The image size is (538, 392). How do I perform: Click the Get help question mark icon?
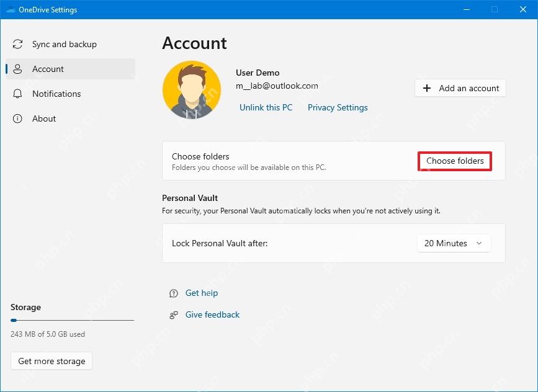click(174, 293)
